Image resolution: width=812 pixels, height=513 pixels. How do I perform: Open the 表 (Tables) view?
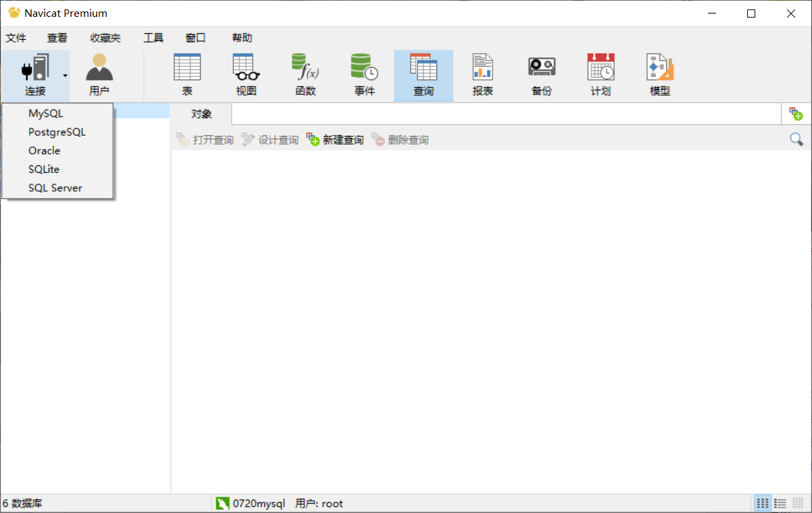click(187, 74)
